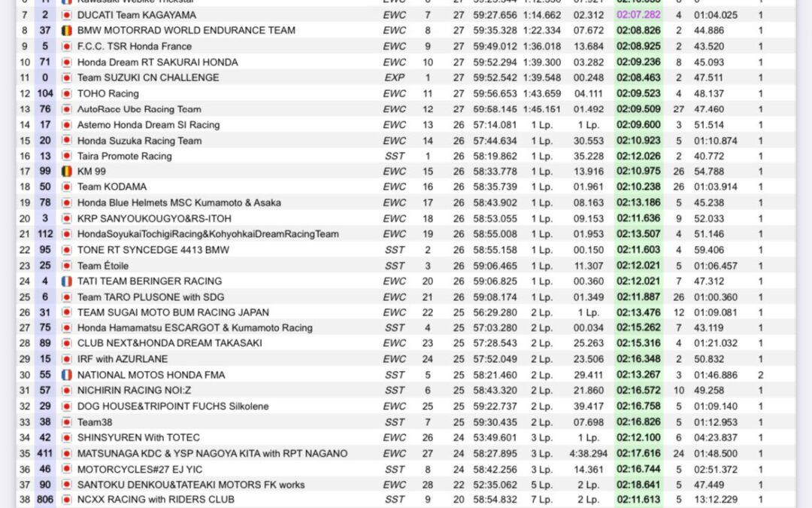Click the French flag beside TATI TEAM BERINGER RACING
The image size is (812, 508).
66,281
